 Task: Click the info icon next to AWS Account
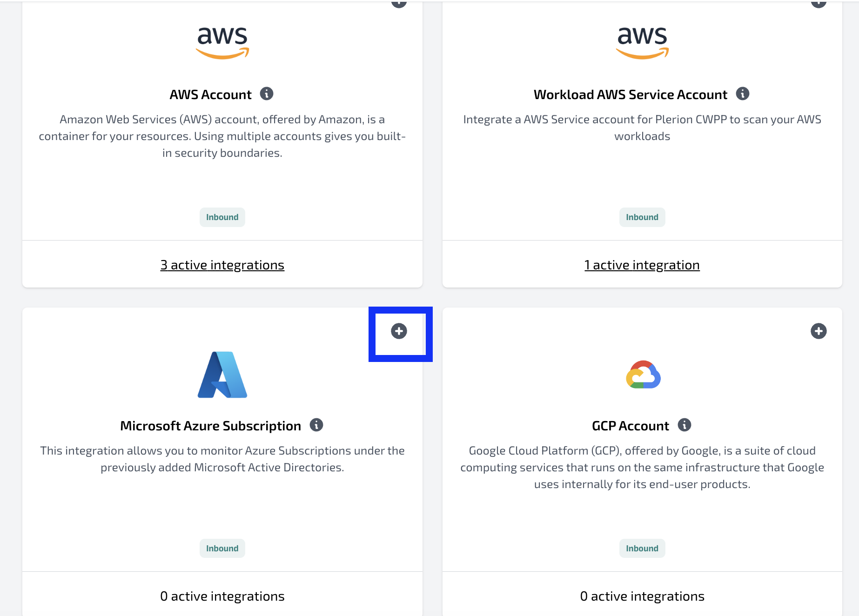coord(267,94)
